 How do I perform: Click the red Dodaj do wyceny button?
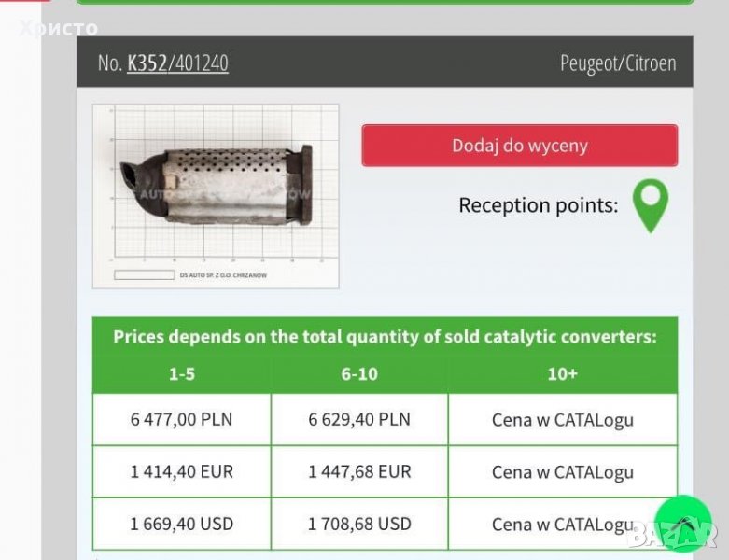(519, 146)
